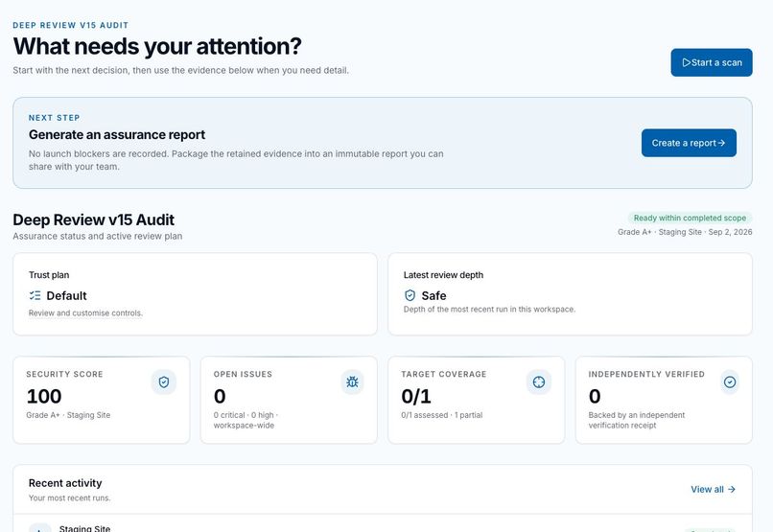Click the Generate an assurance report heading
Screen dimensions: 773x532
click(x=117, y=134)
